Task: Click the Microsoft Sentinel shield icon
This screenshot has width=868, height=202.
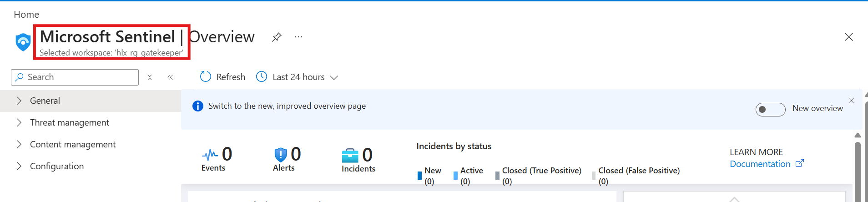Action: click(23, 42)
